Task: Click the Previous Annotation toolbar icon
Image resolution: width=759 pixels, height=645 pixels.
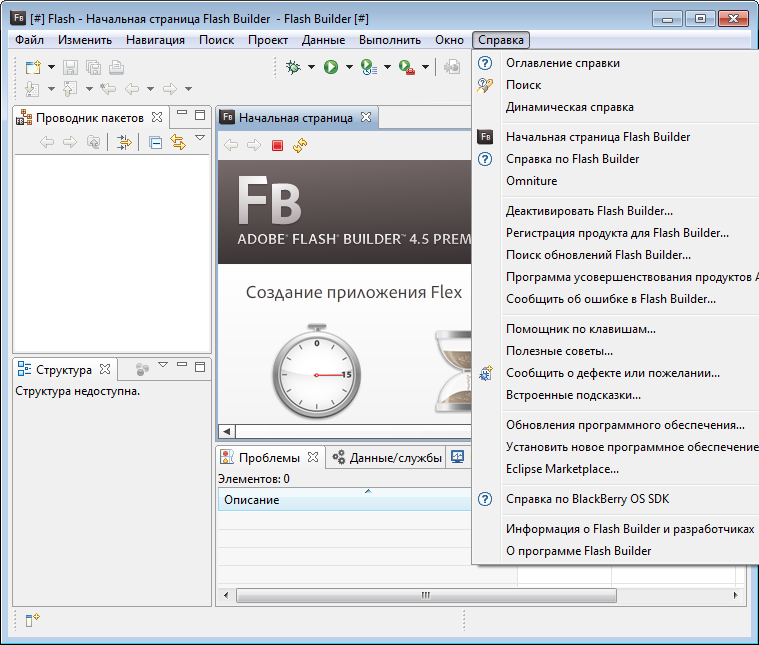Action: pos(70,89)
